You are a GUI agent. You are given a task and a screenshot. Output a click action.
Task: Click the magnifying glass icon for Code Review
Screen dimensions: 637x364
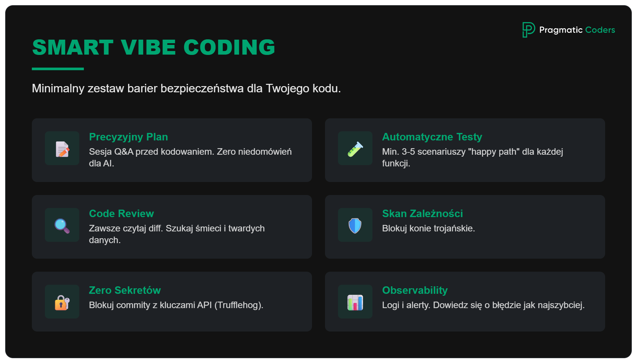(62, 225)
